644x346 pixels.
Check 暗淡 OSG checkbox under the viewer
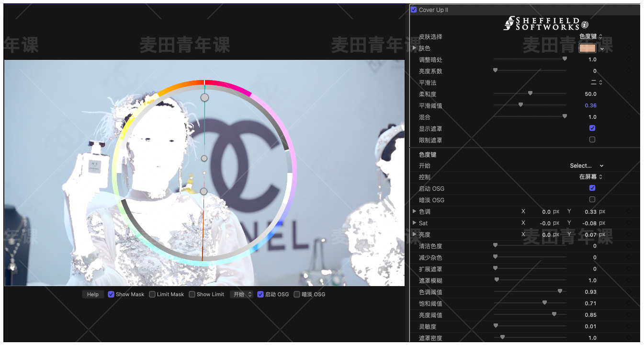click(x=297, y=294)
